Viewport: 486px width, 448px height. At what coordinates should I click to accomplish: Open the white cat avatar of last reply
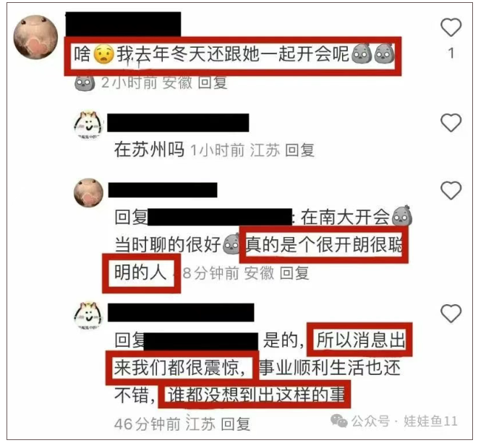click(89, 316)
